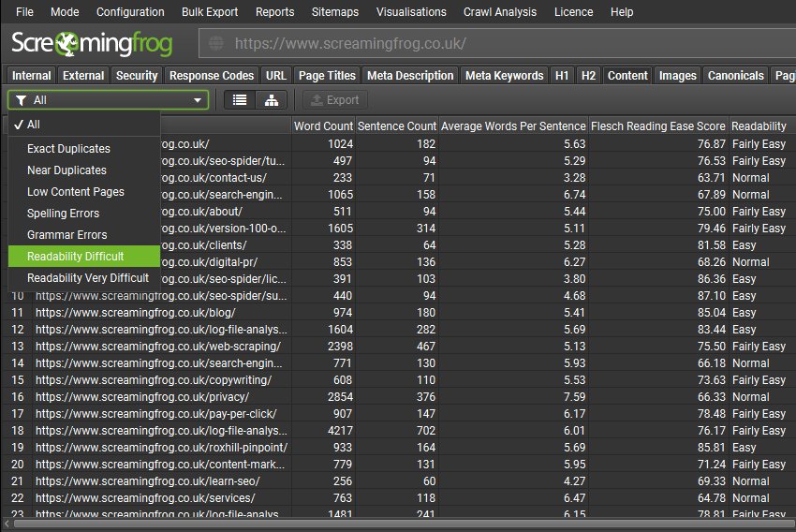Open the Licence menu
This screenshot has height=532, width=796.
pos(573,11)
